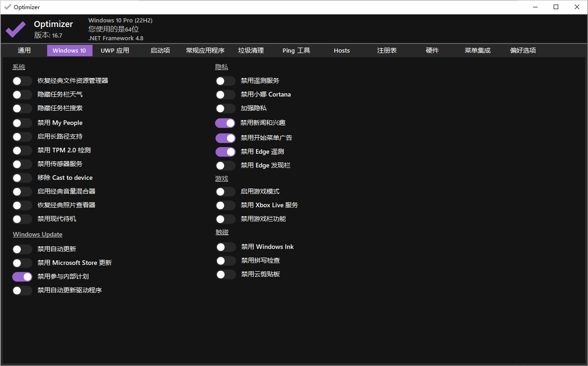Enable 禁用自动更新 toggle
The height and width of the screenshot is (366, 588).
(22, 249)
